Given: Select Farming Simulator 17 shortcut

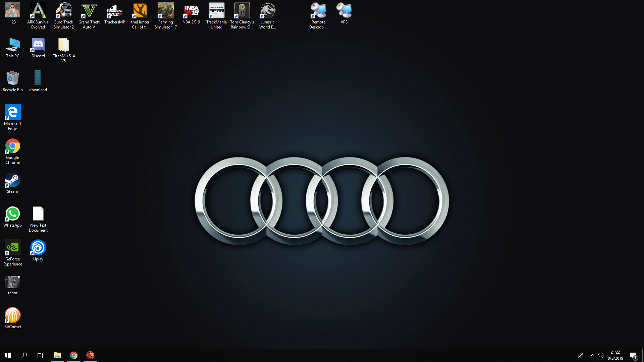Looking at the screenshot, I should coord(166,16).
